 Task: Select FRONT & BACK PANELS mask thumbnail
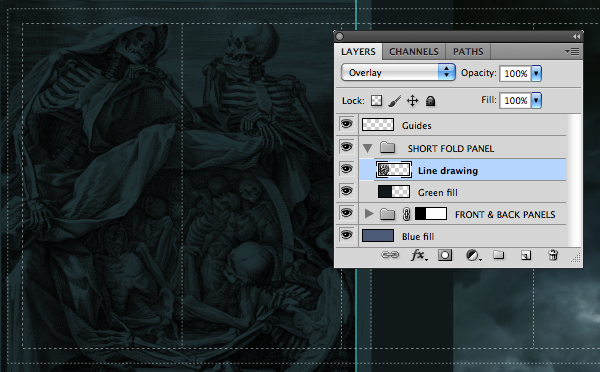431,214
